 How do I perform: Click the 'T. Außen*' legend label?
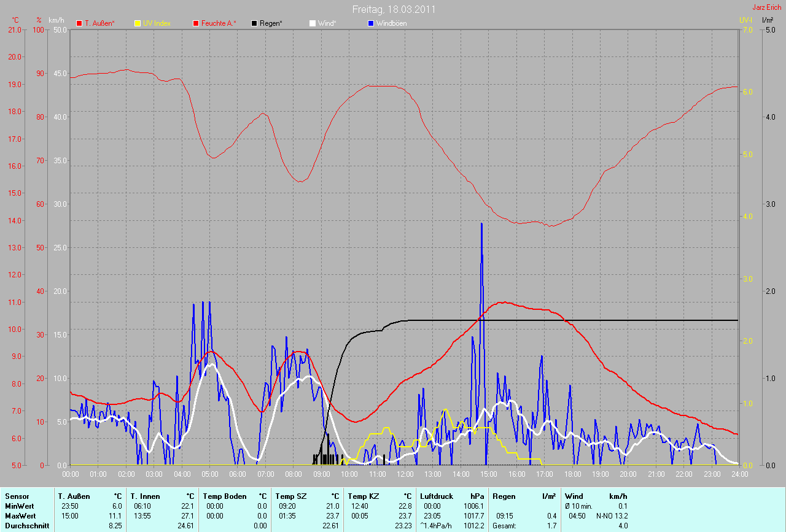pyautogui.click(x=99, y=23)
